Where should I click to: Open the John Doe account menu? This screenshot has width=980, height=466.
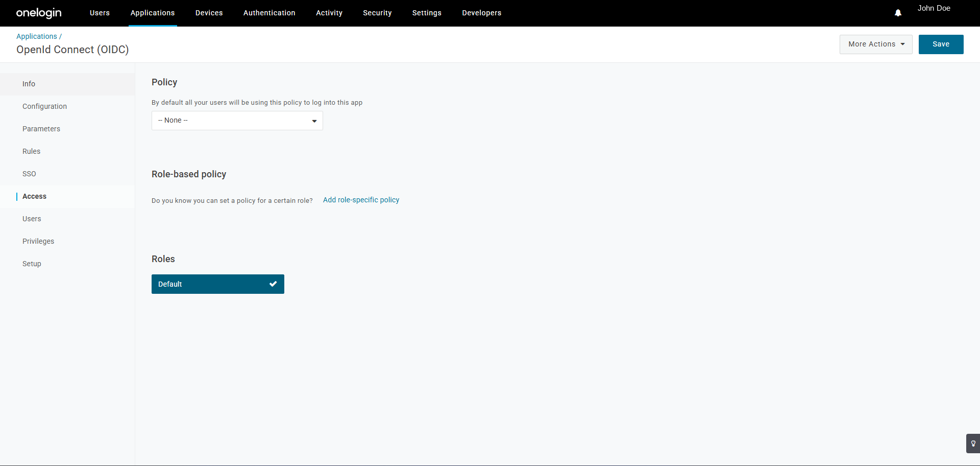tap(934, 8)
